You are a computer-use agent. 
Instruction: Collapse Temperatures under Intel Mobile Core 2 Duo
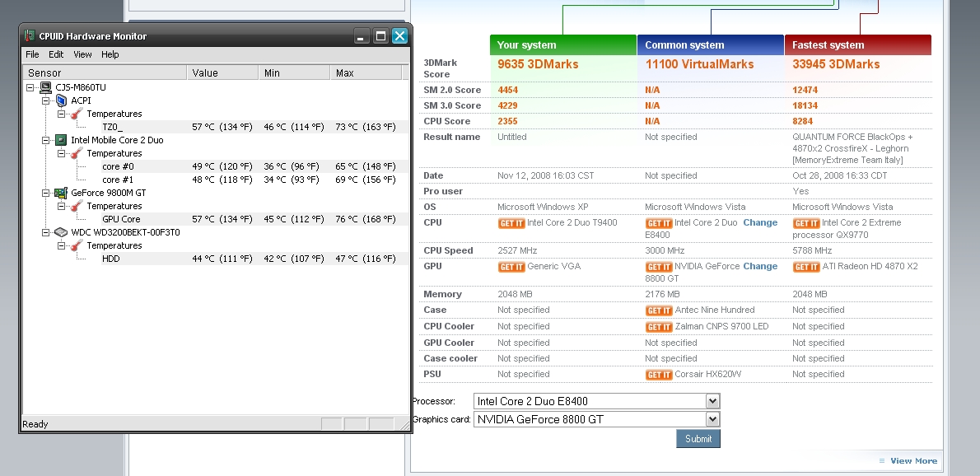click(x=61, y=153)
